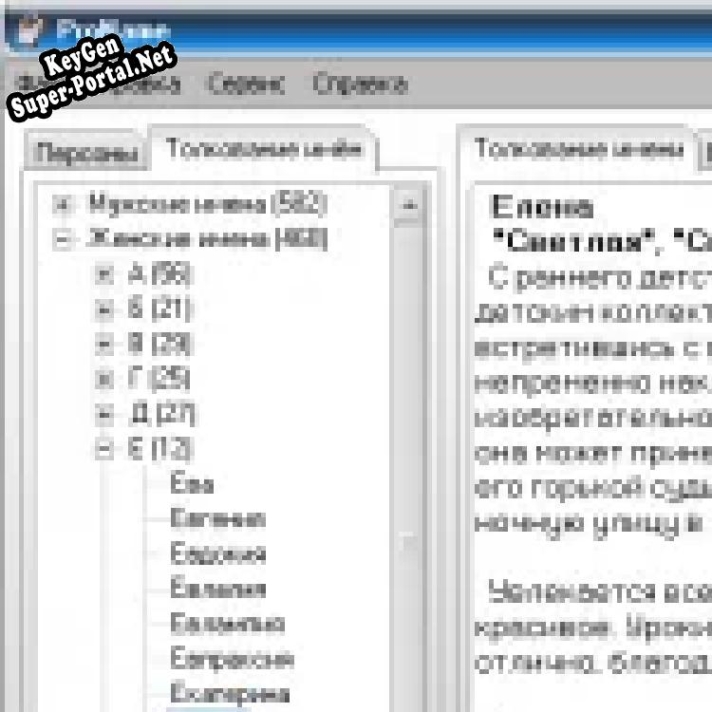
Task: Select the name Евгения in tree
Action: pos(217,519)
